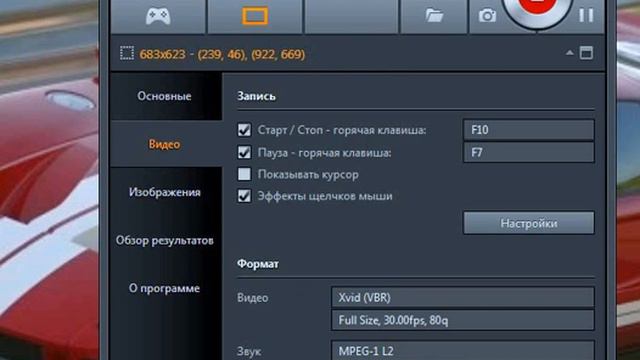Click the Xvid (VBR) video codec field
This screenshot has width=640, height=360.
[462, 297]
